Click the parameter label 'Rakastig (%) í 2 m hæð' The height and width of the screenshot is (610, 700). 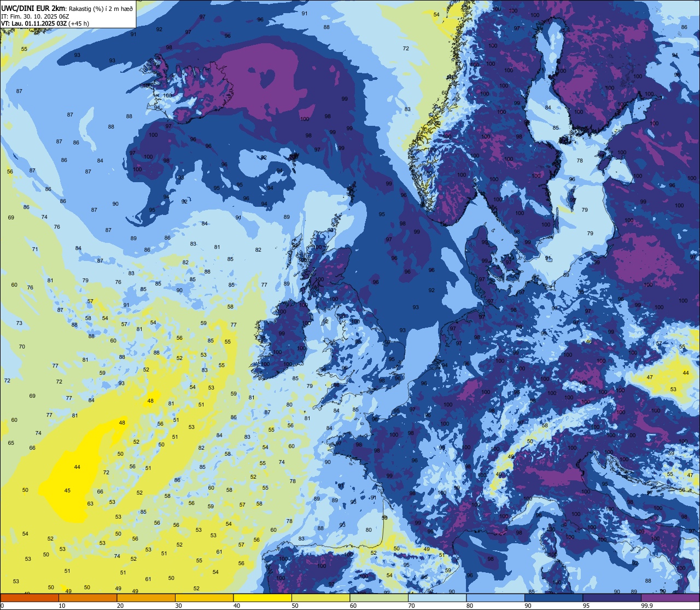[101, 9]
